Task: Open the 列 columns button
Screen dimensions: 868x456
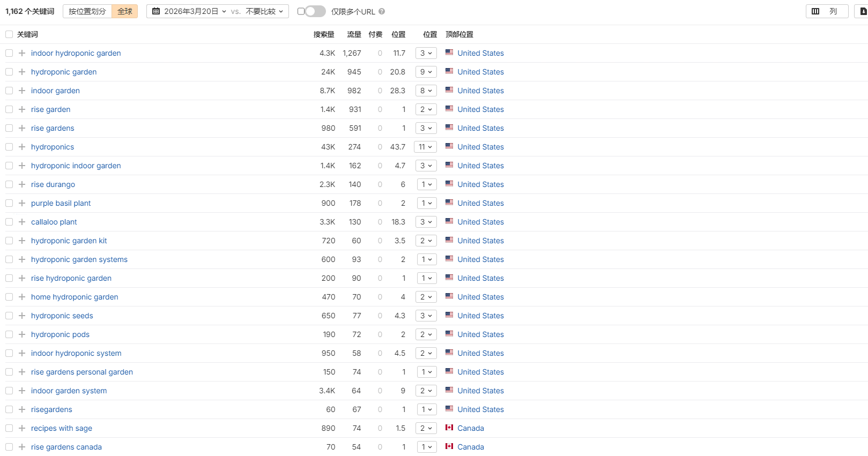Action: point(827,11)
